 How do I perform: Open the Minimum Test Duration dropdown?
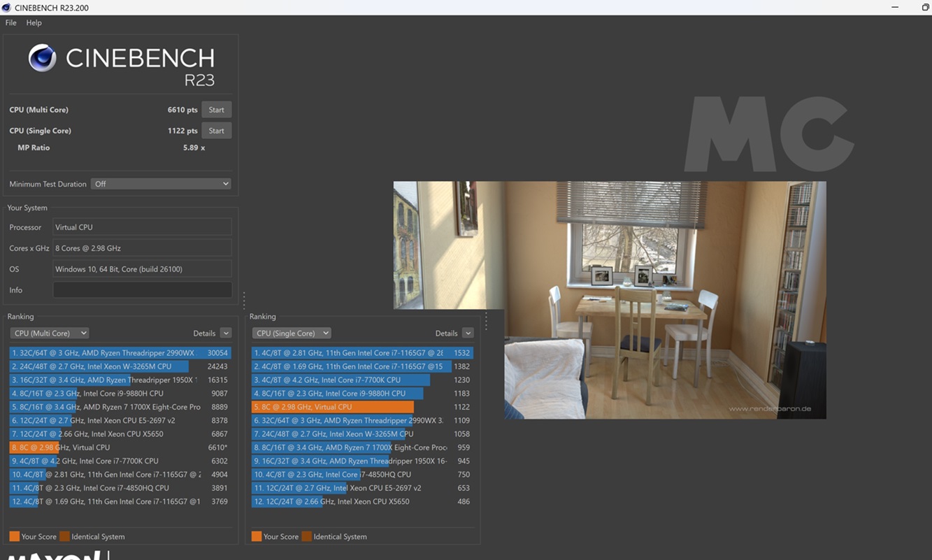(x=161, y=184)
